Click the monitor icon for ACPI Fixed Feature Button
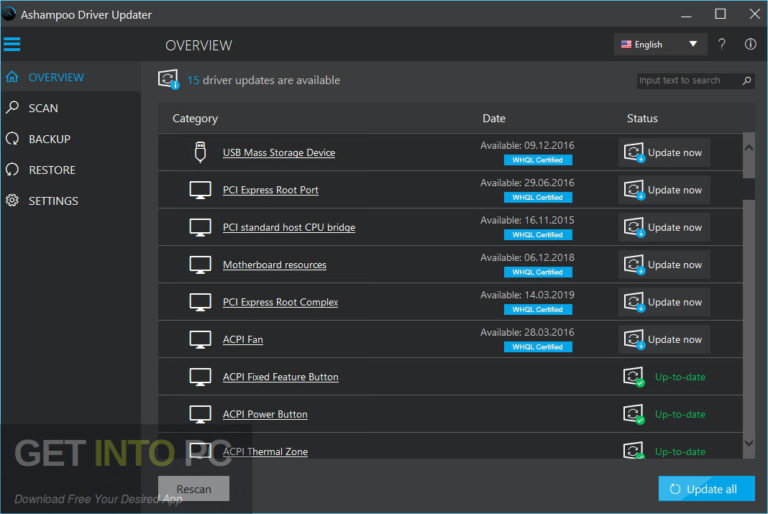Screen dimensions: 768x514 (200, 377)
